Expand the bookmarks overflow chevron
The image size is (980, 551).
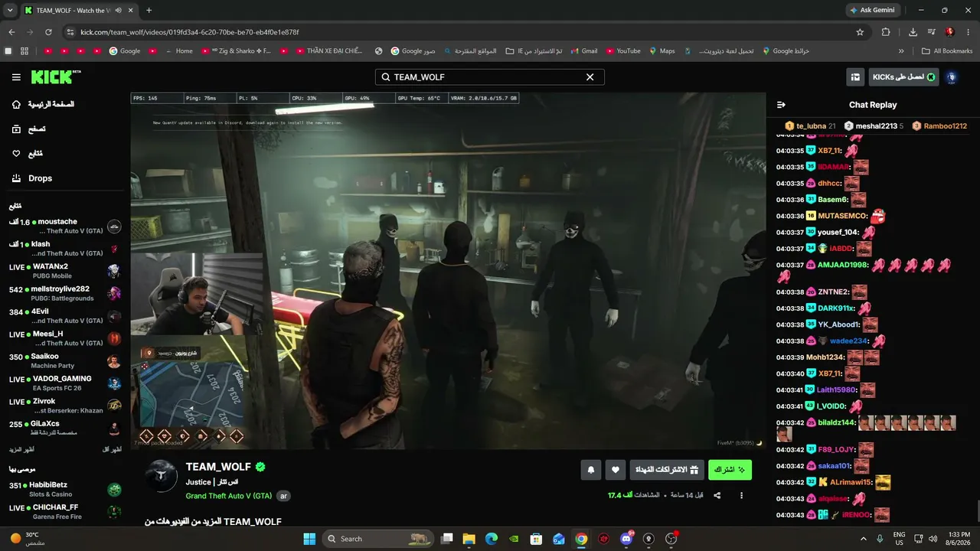click(901, 51)
